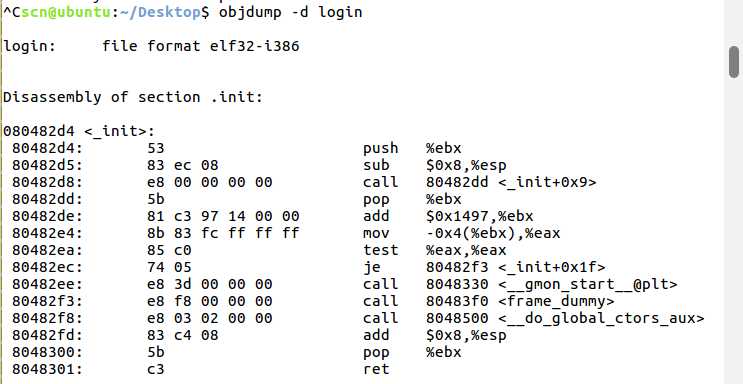The image size is (743, 384).
Task: Click the push %ebx instruction at 80482d4
Action: pyautogui.click(x=412, y=148)
